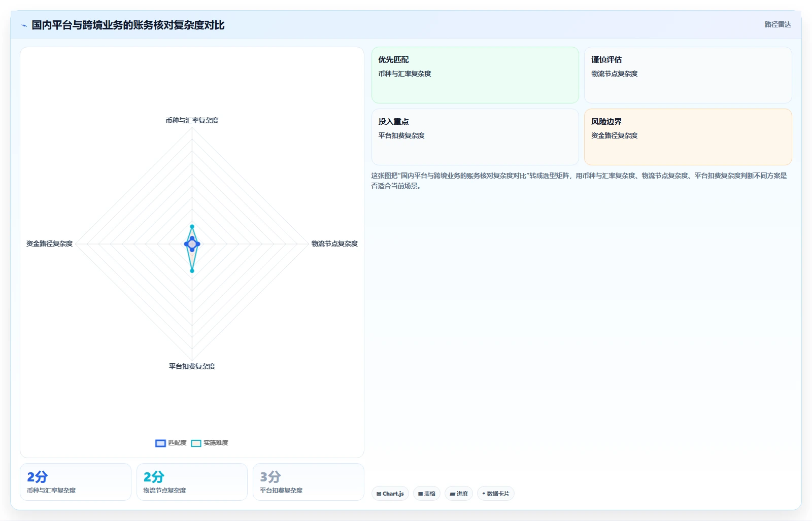Click the 平台扣费复杂度 radar axis label
Screen dimensions: 812x521
pyautogui.click(x=192, y=366)
